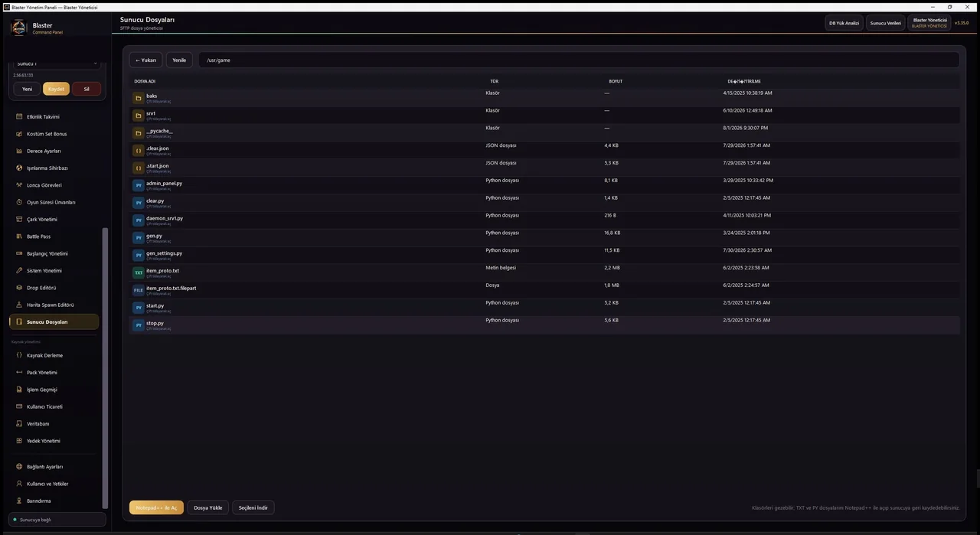The height and width of the screenshot is (535, 980).
Task: Click the folder icon of baks
Action: tap(139, 98)
